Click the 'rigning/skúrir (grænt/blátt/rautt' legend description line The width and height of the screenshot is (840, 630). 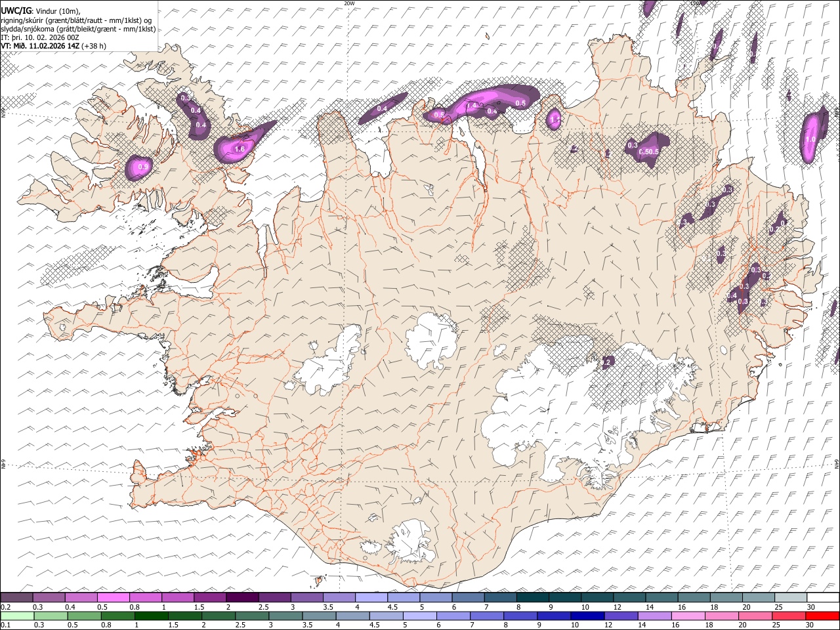tap(77, 20)
